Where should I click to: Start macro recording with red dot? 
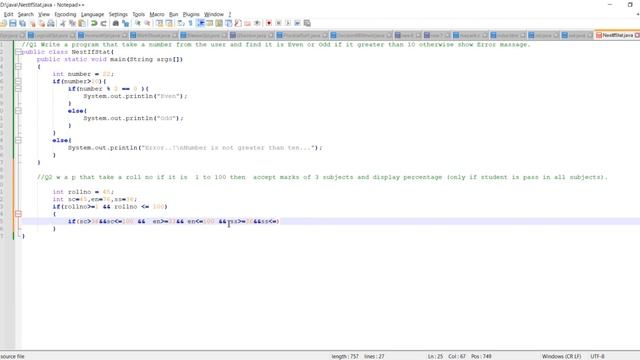tap(269, 23)
